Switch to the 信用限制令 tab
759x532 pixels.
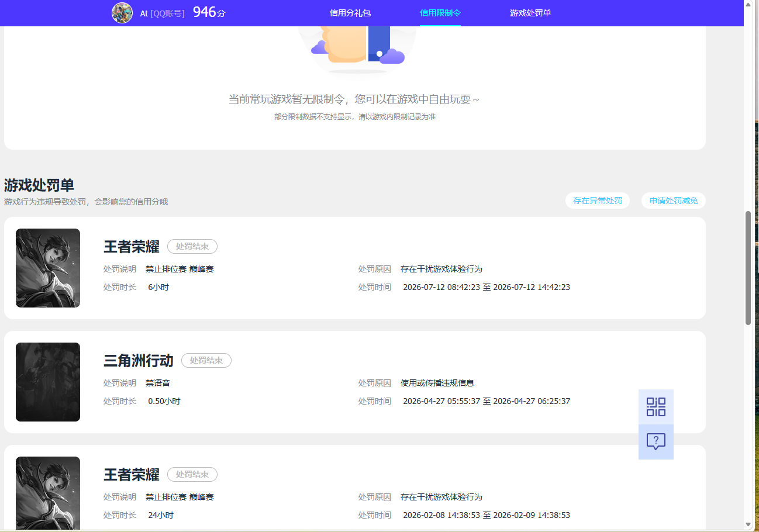point(440,13)
